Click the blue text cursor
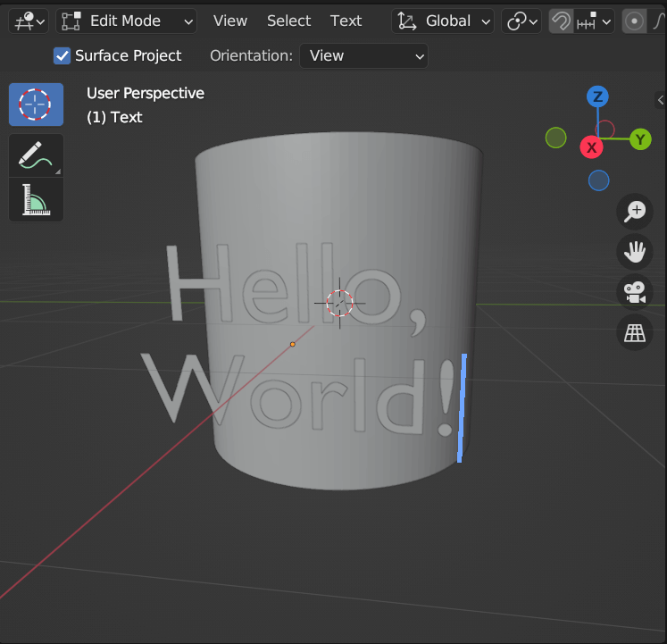 point(462,408)
